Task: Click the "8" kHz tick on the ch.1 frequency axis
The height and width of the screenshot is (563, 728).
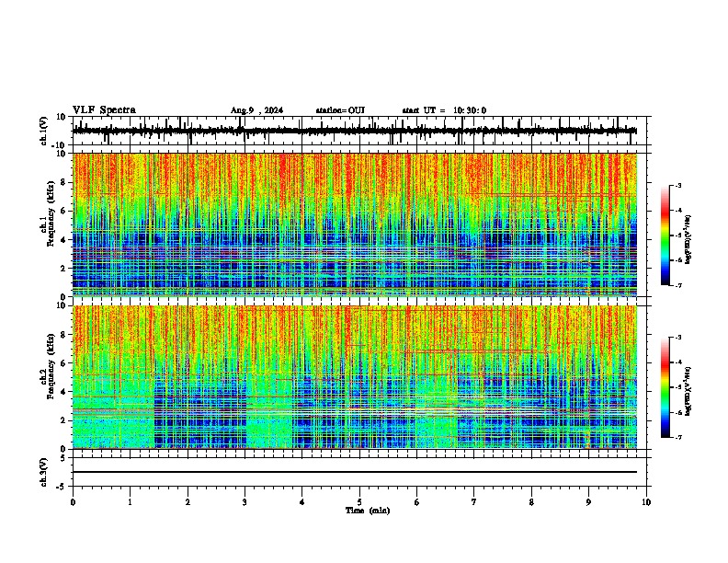Action: [x=63, y=182]
